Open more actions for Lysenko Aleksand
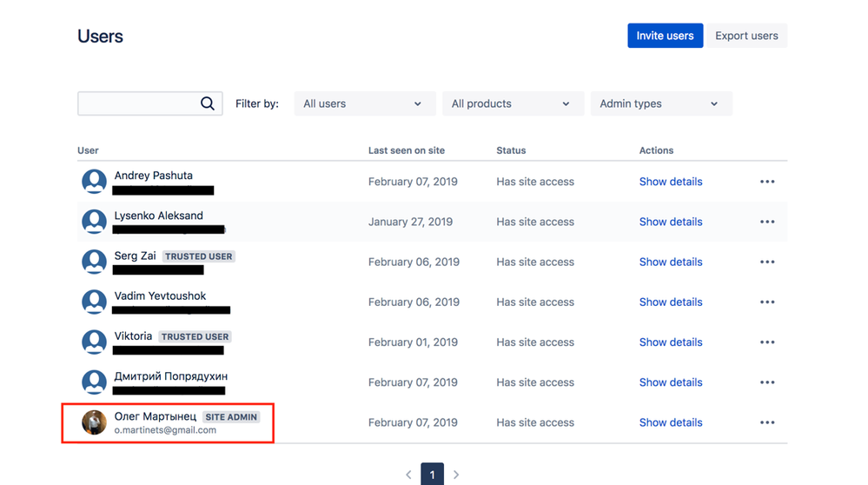 coord(766,222)
